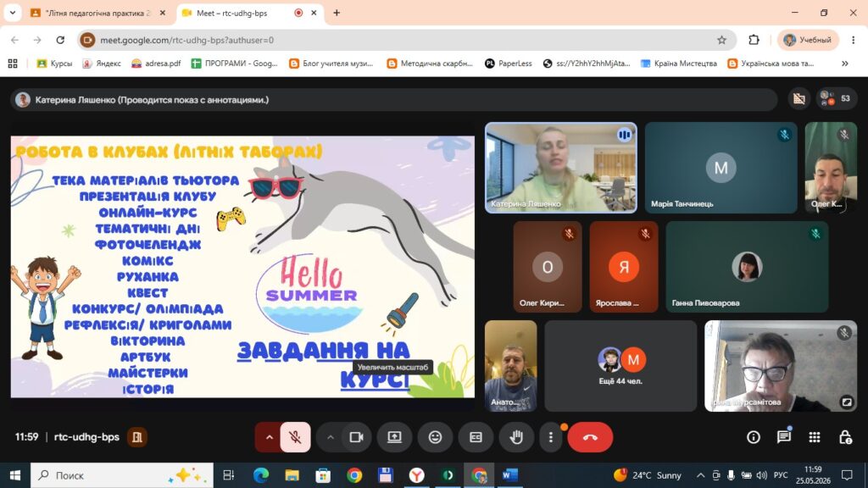Open audio settings chevron beside microphone
Viewport: 868px width, 488px height.
point(269,437)
